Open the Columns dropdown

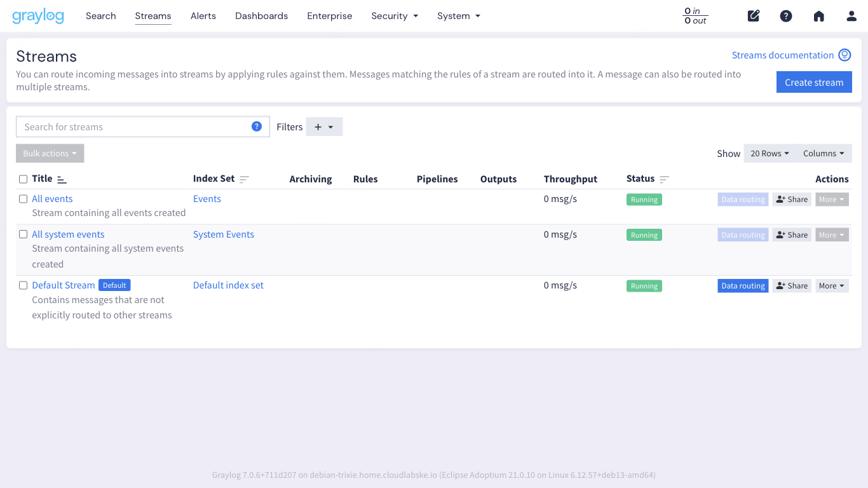[x=824, y=153]
